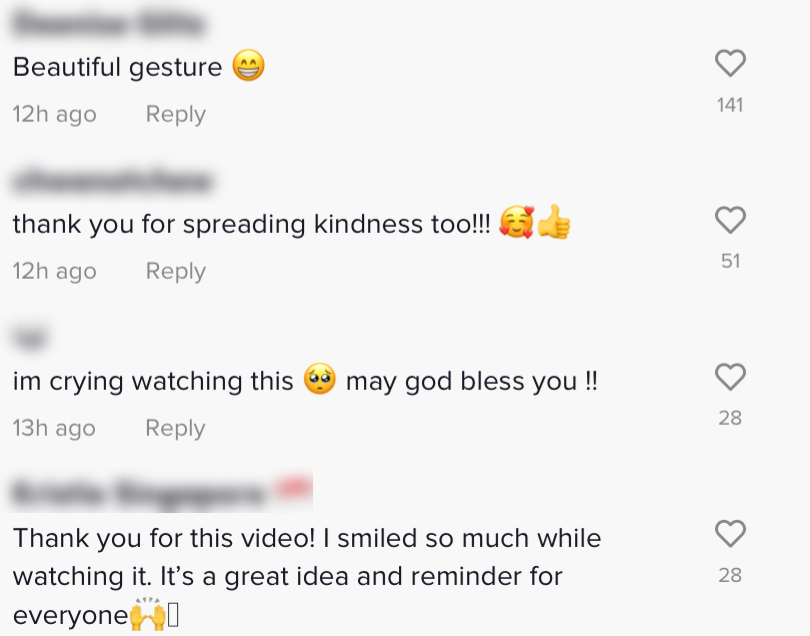
Task: Reply to the "im crying watching this" comment
Action: click(175, 428)
